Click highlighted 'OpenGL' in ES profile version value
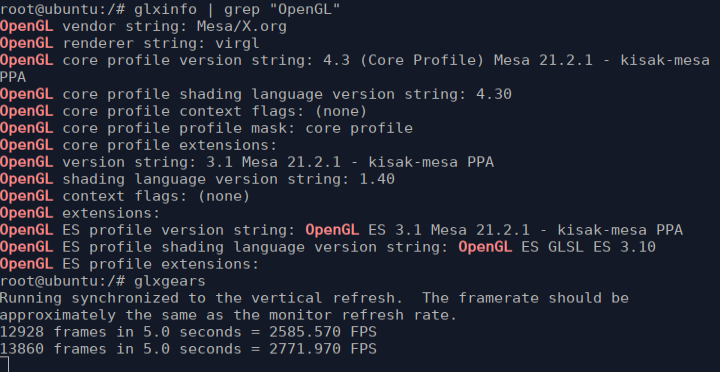This screenshot has height=372, width=720. [332, 230]
